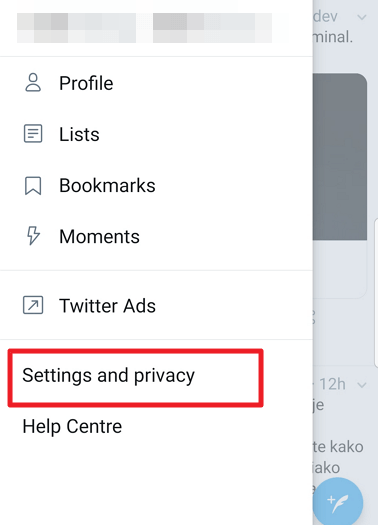Image resolution: width=378 pixels, height=525 pixels.
Task: Tap the right half of the blurred header
Action: 212,28
